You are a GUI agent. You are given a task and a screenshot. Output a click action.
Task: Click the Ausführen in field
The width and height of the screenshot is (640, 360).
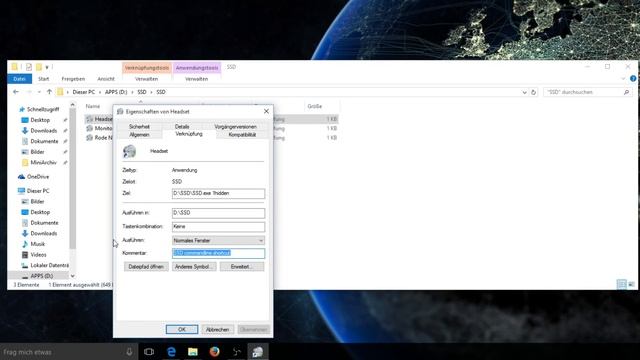pyautogui.click(x=218, y=213)
